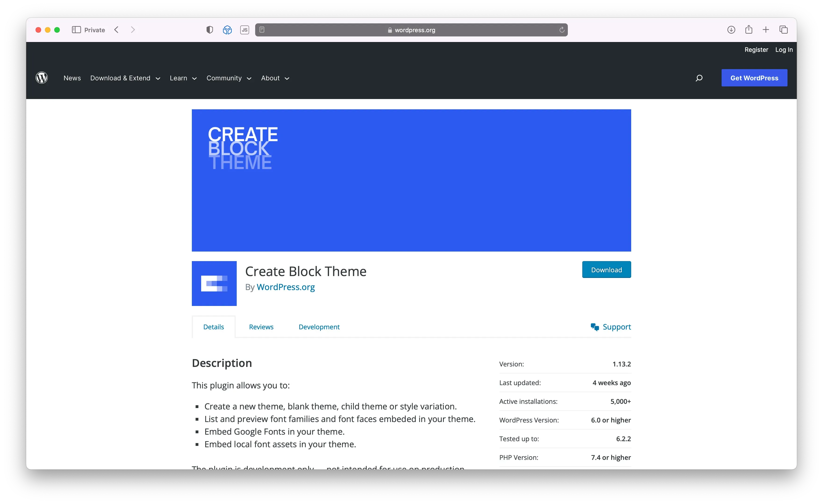
Task: Switch to the Reviews tab
Action: [261, 327]
